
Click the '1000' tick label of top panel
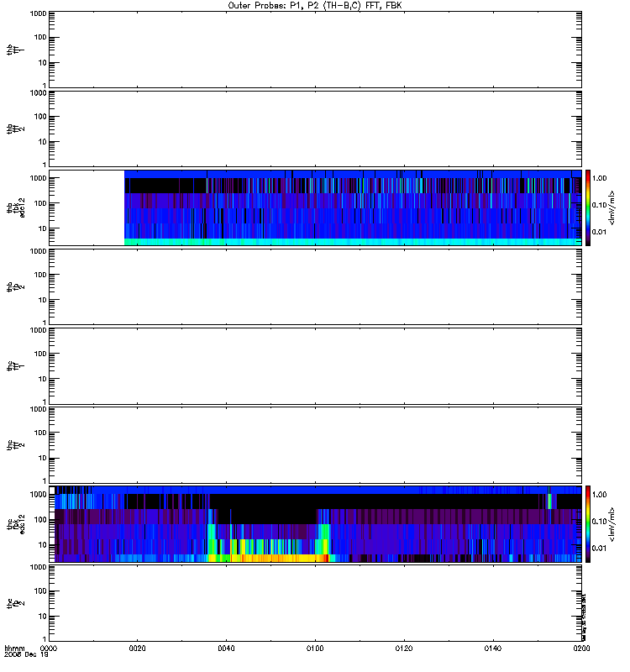[x=38, y=13]
